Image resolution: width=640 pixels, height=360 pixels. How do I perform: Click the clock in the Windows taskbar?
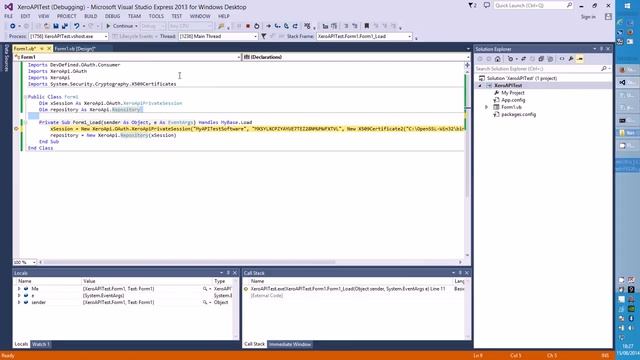click(628, 349)
